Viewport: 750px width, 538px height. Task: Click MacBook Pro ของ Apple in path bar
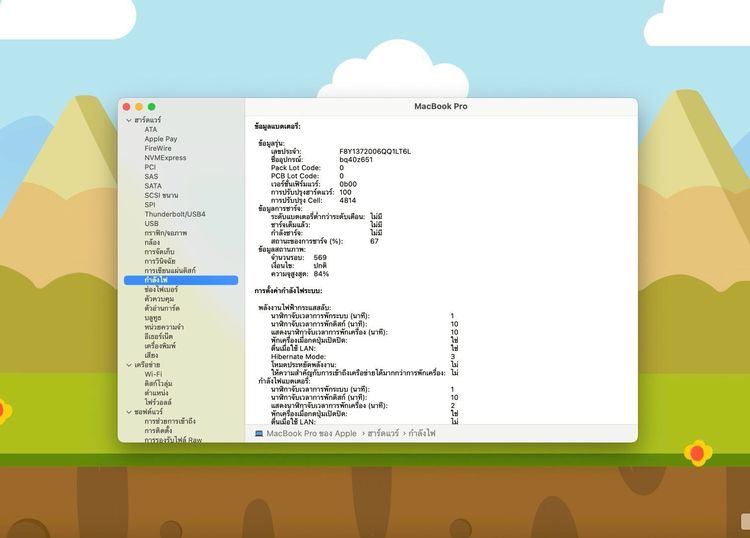coord(311,433)
